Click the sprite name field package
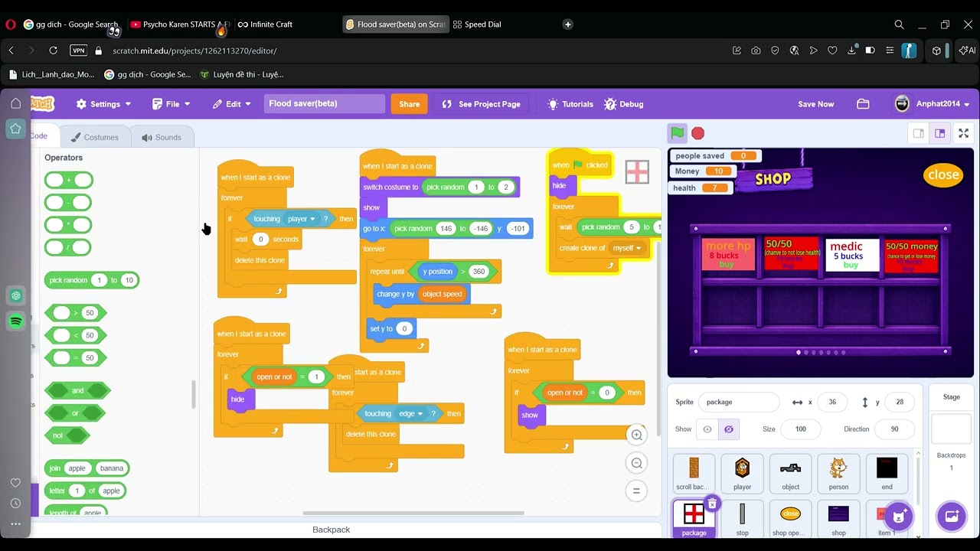Image resolution: width=980 pixels, height=551 pixels. pyautogui.click(x=739, y=402)
